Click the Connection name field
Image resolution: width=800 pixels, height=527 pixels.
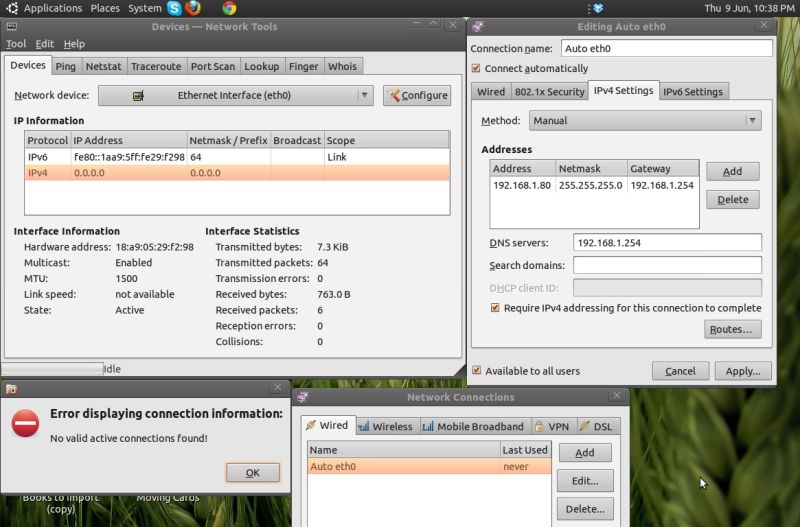click(x=666, y=48)
